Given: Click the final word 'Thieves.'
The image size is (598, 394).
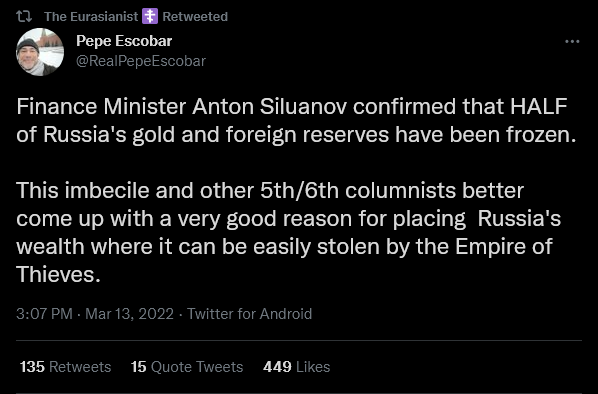Looking at the screenshot, I should click(58, 274).
